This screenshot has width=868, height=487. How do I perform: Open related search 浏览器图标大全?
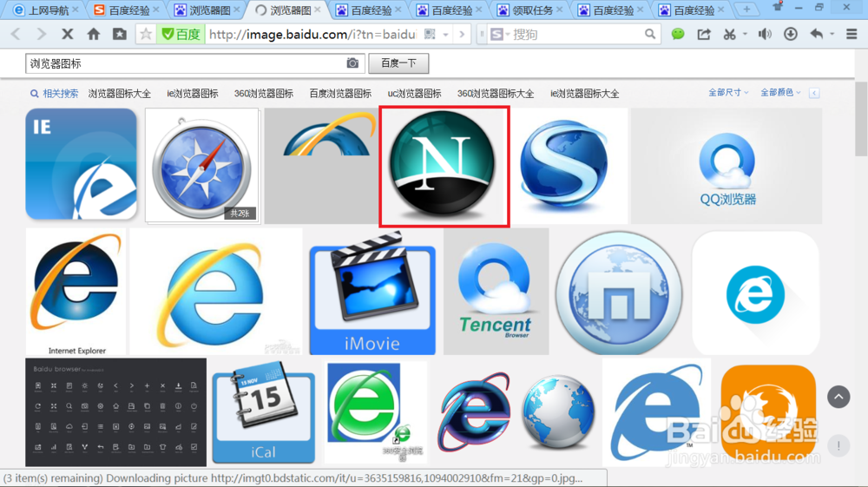tap(120, 94)
